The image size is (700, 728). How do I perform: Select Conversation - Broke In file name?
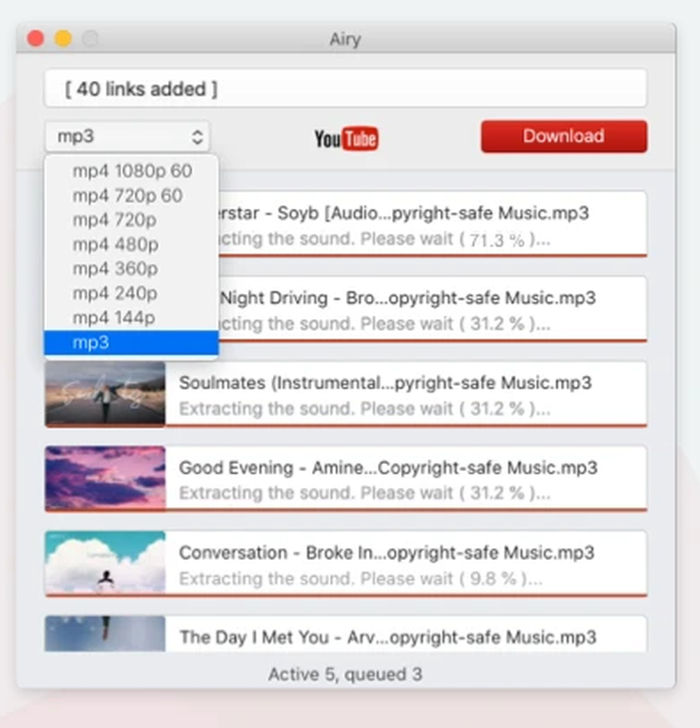click(x=386, y=552)
